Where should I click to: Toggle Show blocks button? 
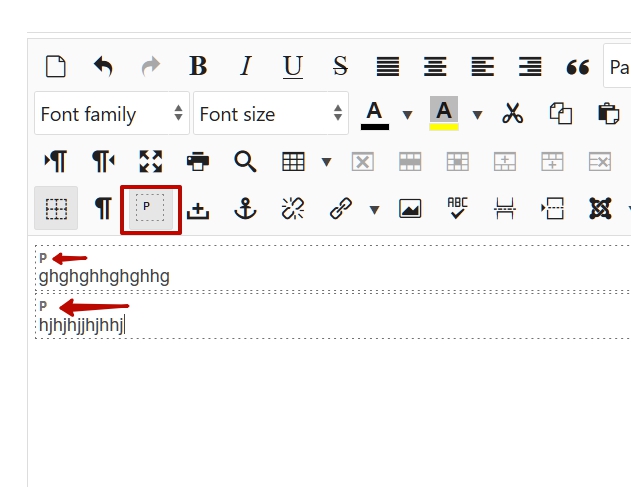click(x=150, y=208)
